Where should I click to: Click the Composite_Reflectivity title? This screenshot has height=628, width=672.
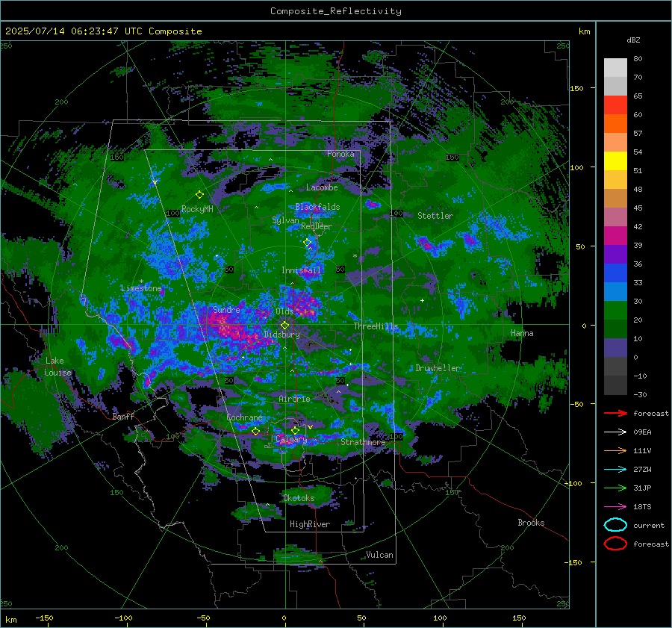pos(336,11)
